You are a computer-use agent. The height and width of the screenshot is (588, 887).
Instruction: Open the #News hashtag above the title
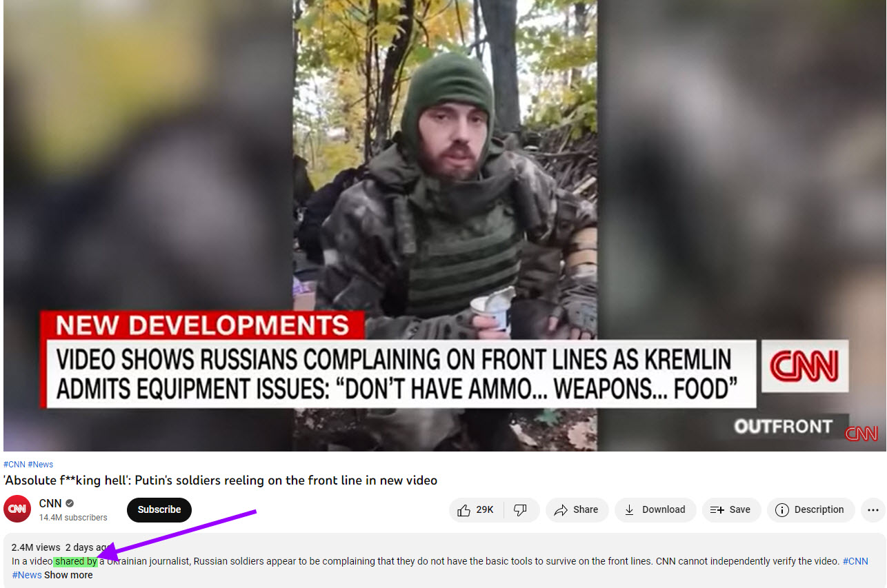(40, 465)
